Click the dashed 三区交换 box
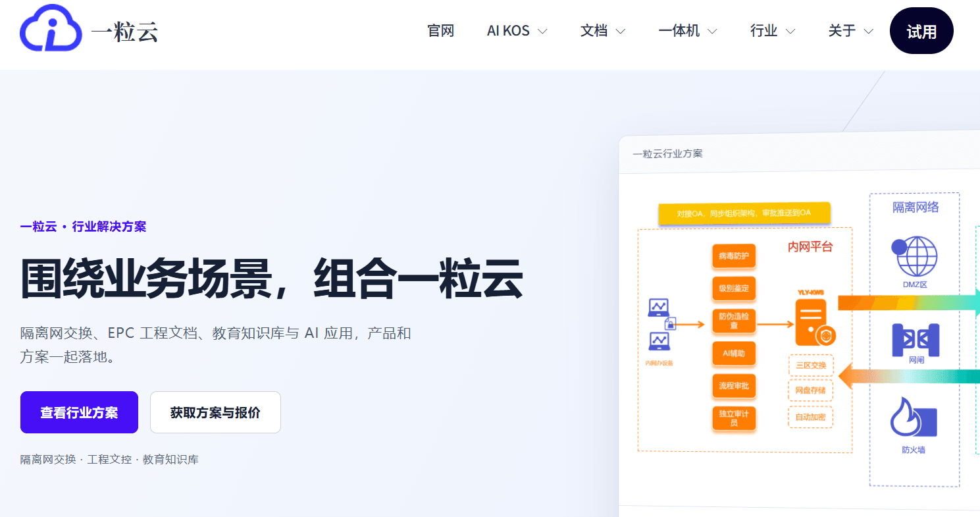This screenshot has height=517, width=980. [810, 366]
